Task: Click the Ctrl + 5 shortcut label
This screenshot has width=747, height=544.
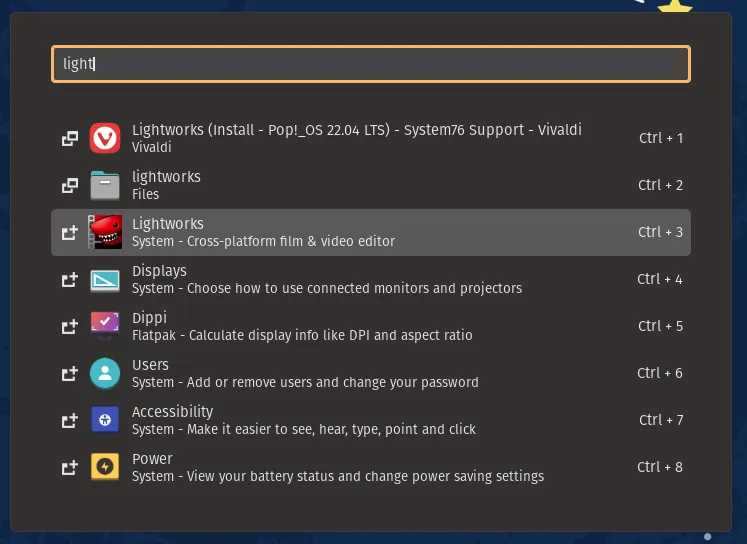Action: pyautogui.click(x=660, y=326)
